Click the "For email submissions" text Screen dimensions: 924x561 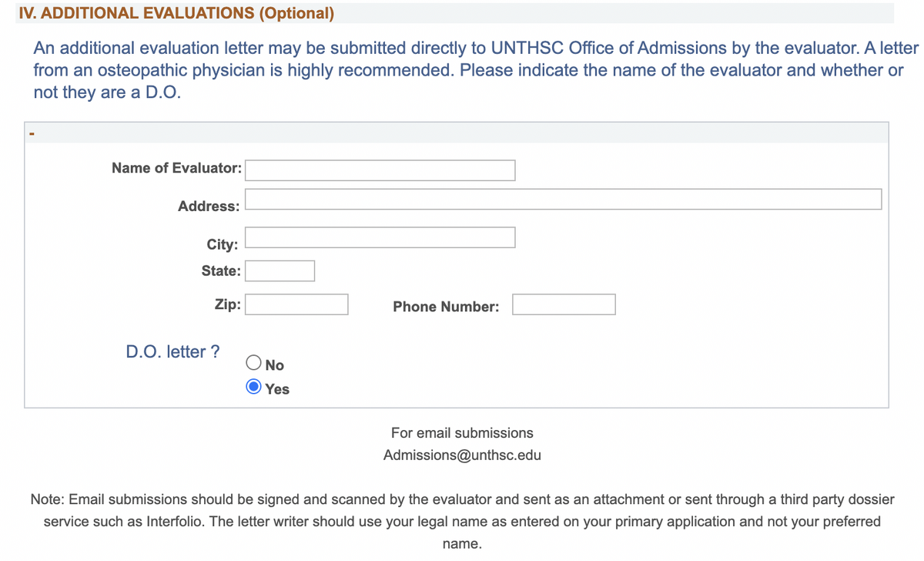coord(462,433)
